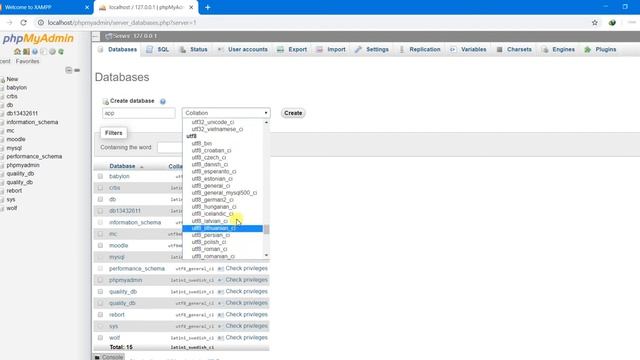Click the Check privileges icon for rebort
This screenshot has height=360, width=640.
(x=220, y=315)
